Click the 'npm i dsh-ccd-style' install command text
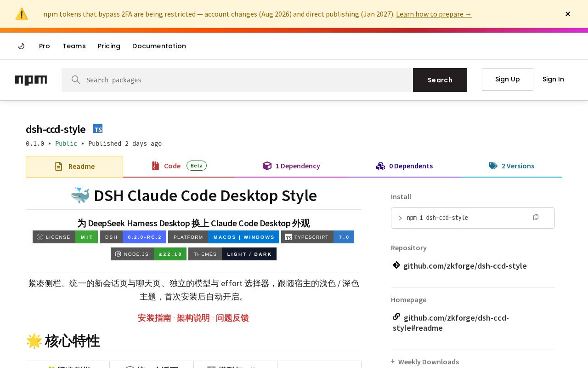 tap(437, 218)
